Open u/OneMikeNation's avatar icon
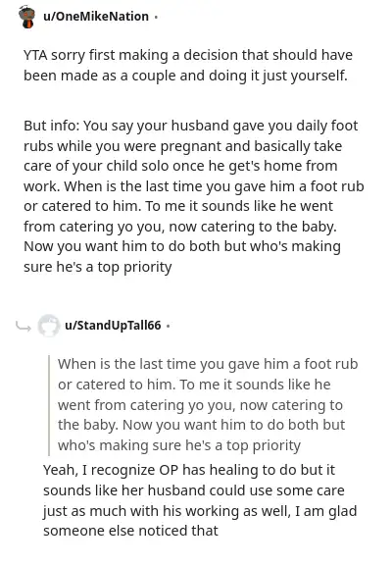Viewport: 392px width, 566px height. (27, 17)
